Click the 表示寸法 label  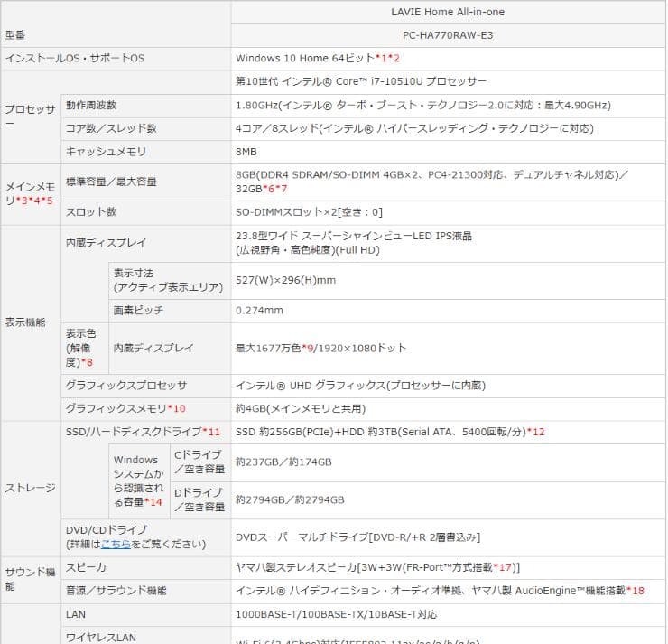click(x=168, y=280)
